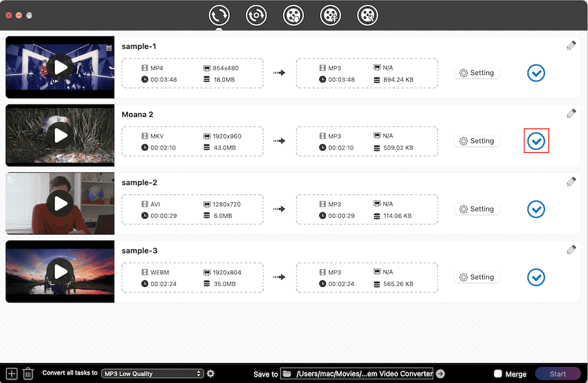Open the format gear settings next to dropdown
Viewport: 588px width, 383px height.
click(211, 374)
